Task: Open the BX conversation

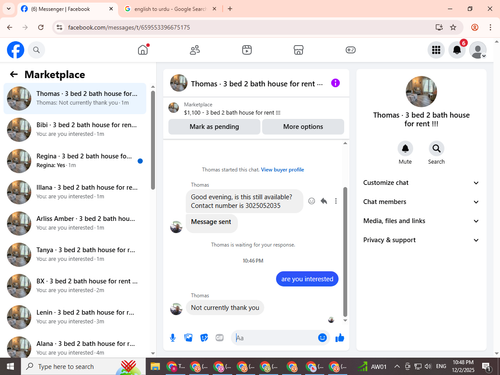Action: [x=75, y=286]
